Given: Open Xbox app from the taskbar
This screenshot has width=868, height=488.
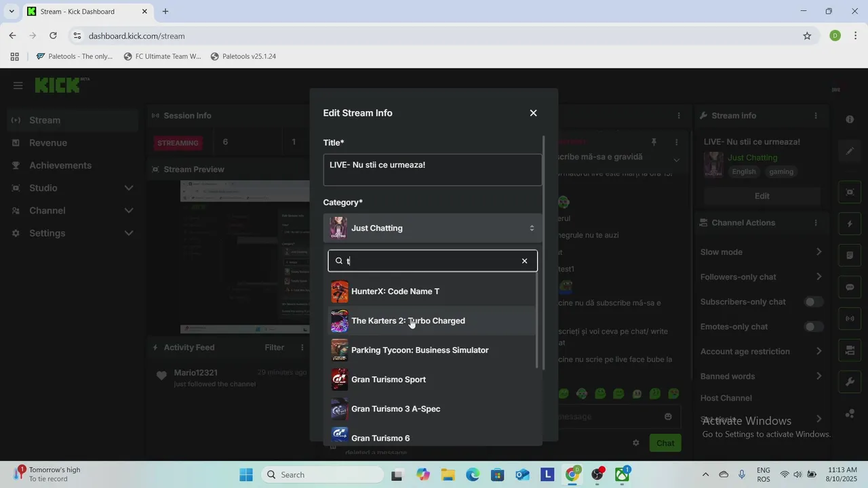Looking at the screenshot, I should pyautogui.click(x=622, y=474).
